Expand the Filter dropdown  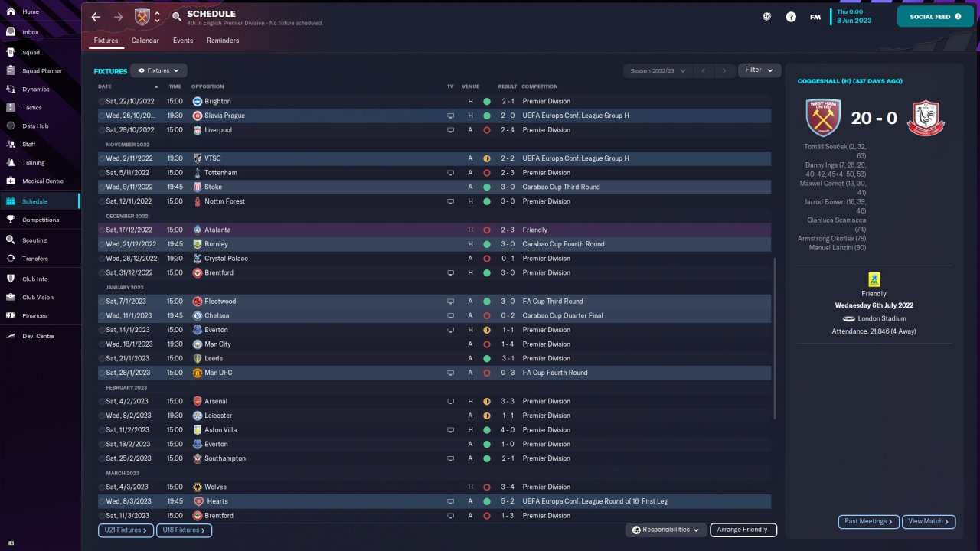(x=759, y=70)
